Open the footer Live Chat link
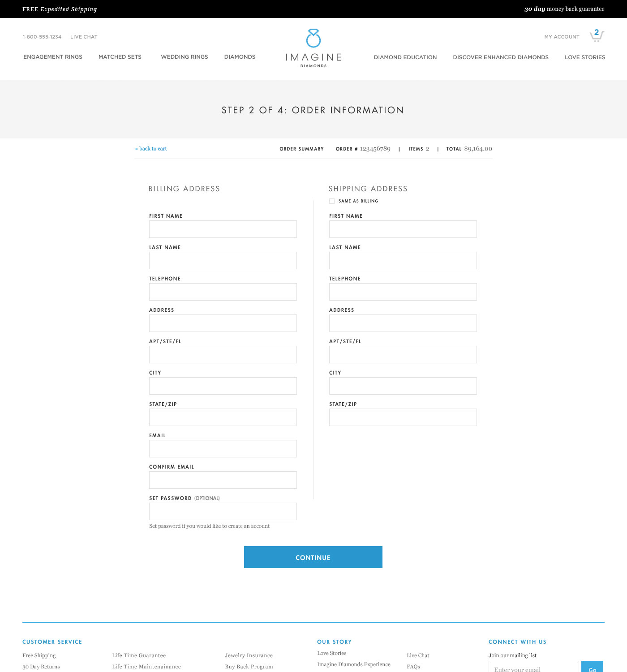This screenshot has height=672, width=627. point(418,655)
